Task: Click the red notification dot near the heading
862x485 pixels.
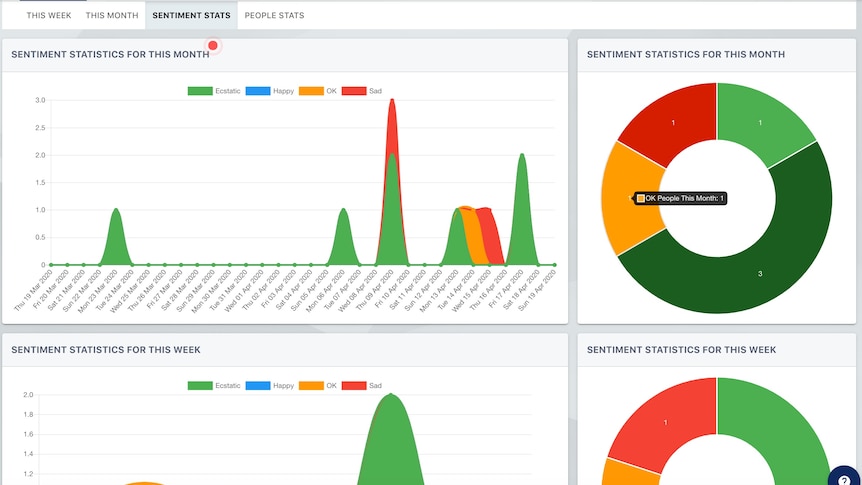Action: point(213,45)
